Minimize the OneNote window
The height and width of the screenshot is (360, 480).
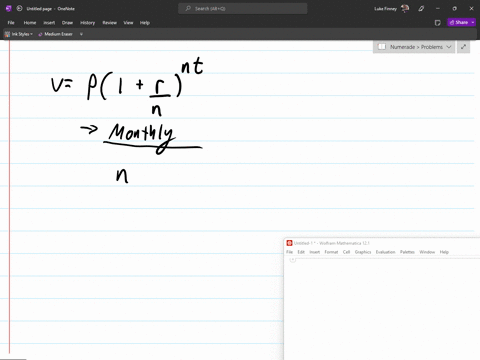coord(438,9)
